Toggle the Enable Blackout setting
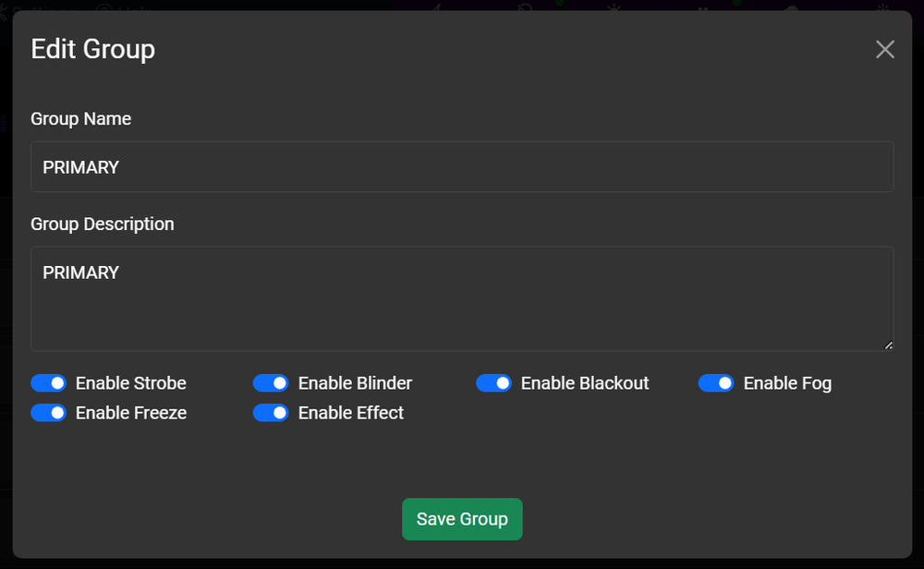924x569 pixels. click(493, 382)
